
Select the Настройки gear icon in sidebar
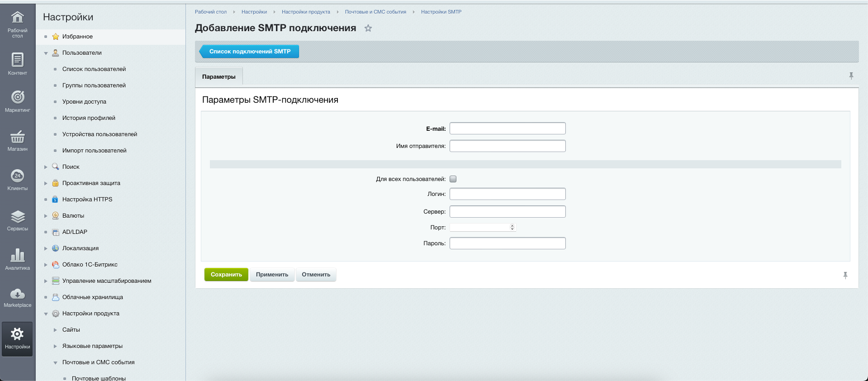point(17,334)
